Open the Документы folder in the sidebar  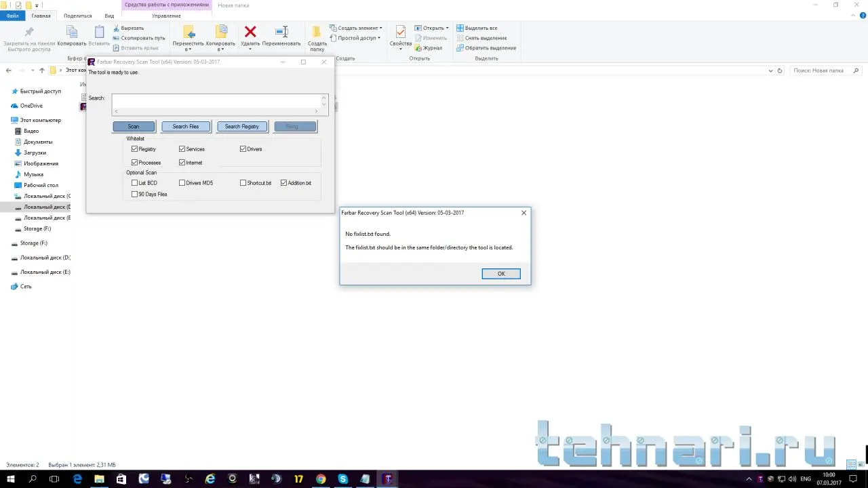click(38, 142)
